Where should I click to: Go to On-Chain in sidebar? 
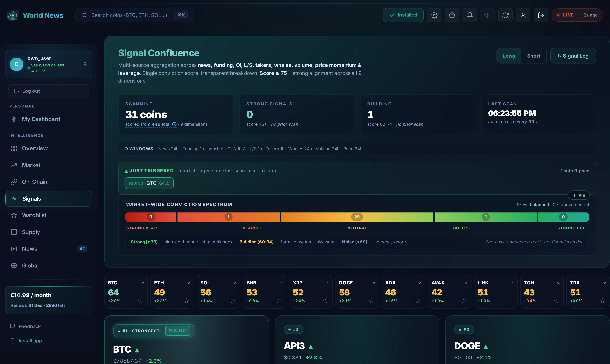pos(49,182)
